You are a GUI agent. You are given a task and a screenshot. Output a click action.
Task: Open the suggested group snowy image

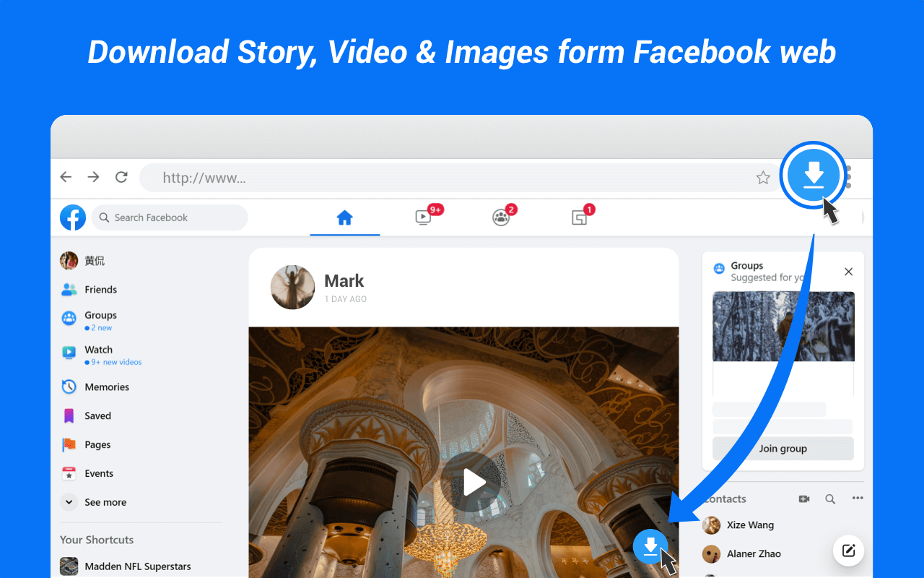[783, 327]
